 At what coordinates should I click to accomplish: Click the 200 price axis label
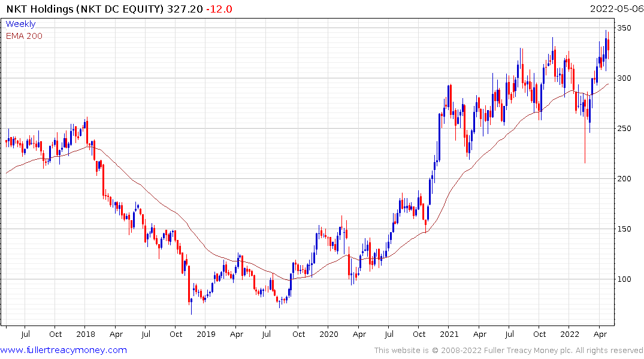coord(624,179)
